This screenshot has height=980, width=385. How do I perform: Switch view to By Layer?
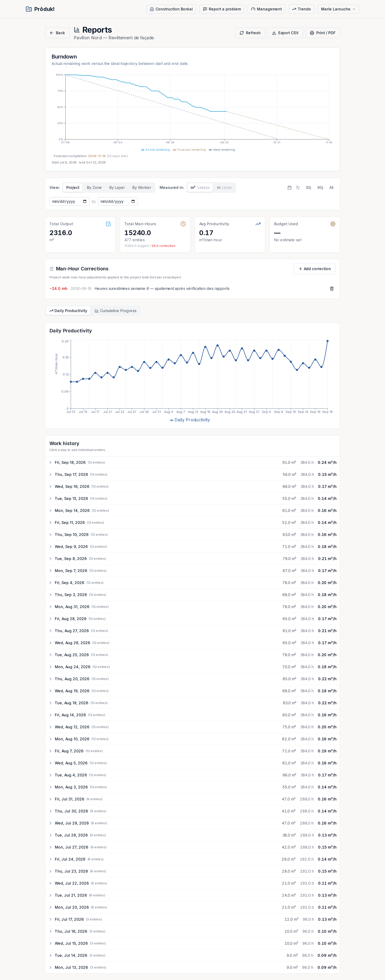[x=117, y=188]
